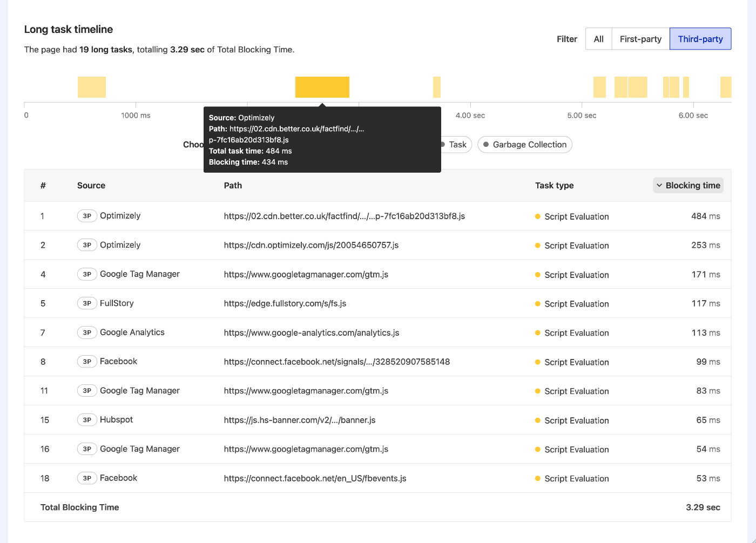This screenshot has height=543, width=756.
Task: Toggle the Garbage Collection filter chip
Action: click(524, 144)
